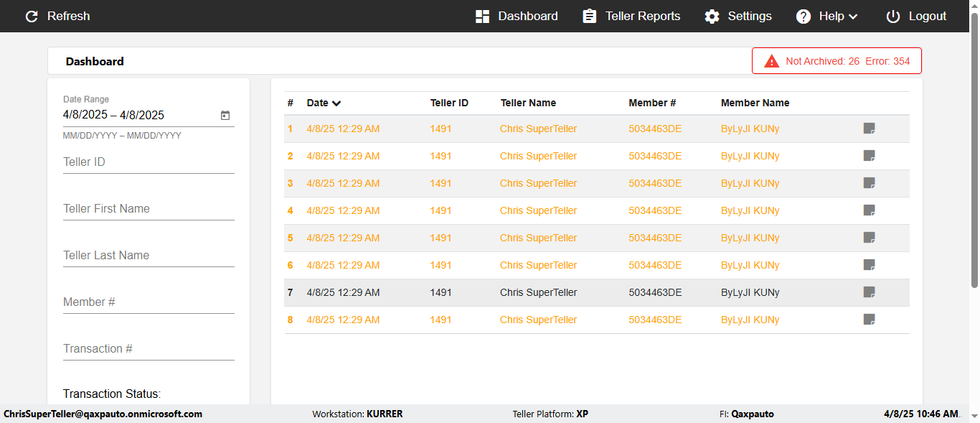The height and width of the screenshot is (423, 980).
Task: Click the note icon in row 8
Action: click(869, 320)
